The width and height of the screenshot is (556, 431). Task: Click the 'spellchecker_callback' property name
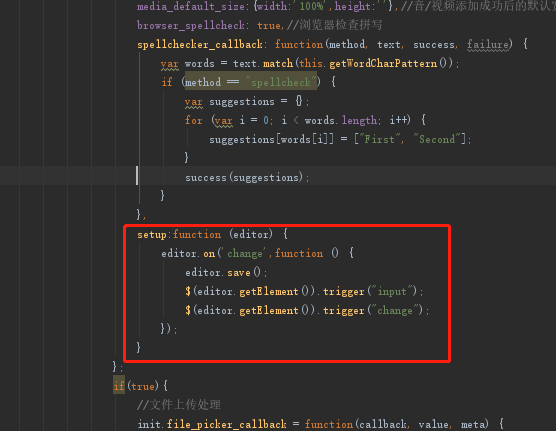pos(200,44)
